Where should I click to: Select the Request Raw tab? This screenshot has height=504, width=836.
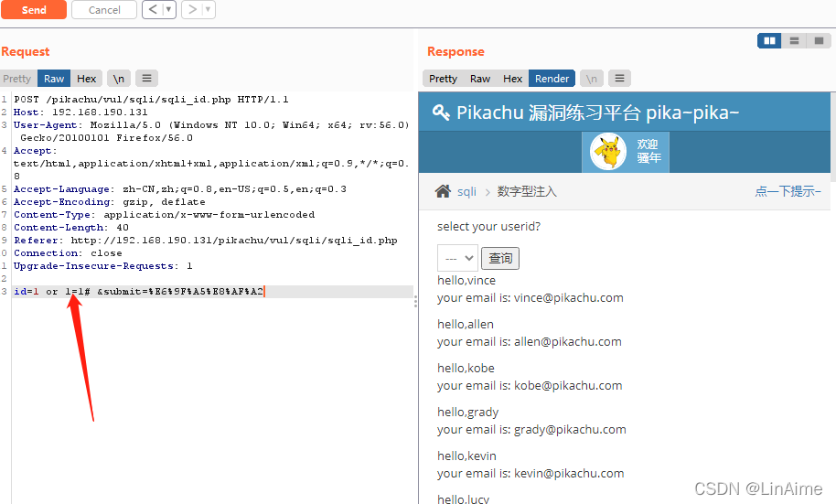click(x=54, y=79)
